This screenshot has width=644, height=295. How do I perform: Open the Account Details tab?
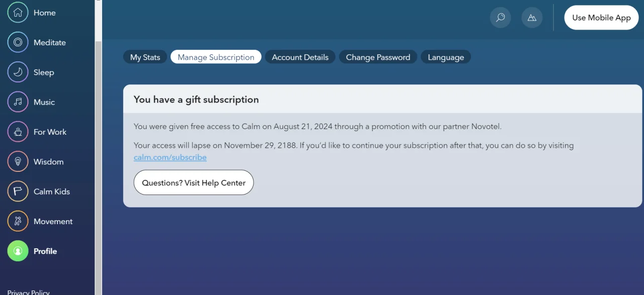pos(300,57)
